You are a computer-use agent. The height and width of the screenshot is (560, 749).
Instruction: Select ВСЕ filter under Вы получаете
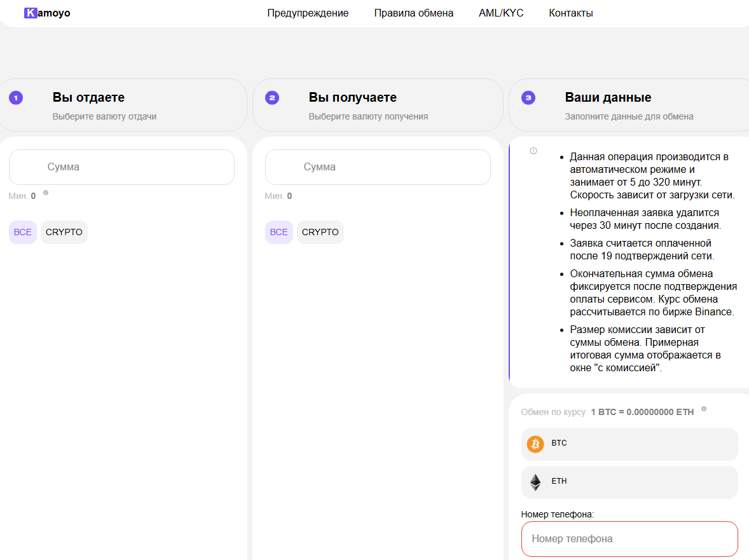point(279,232)
